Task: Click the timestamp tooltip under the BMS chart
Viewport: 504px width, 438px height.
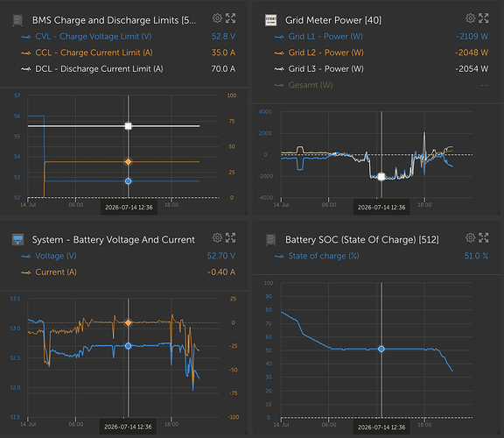Action: coord(129,208)
